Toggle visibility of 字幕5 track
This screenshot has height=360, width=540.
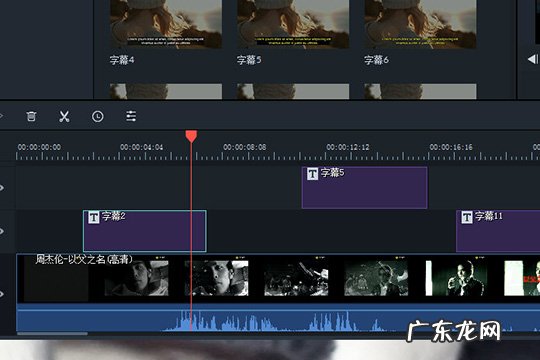point(2,188)
